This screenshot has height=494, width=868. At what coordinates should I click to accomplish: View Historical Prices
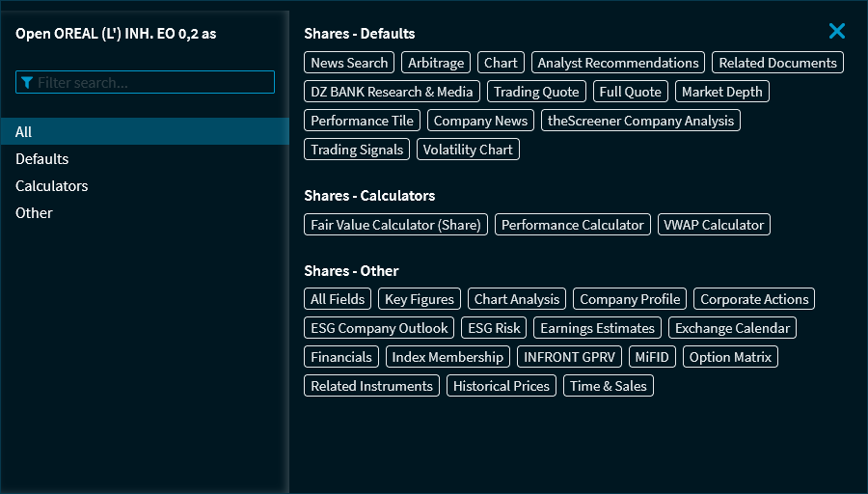tap(502, 386)
